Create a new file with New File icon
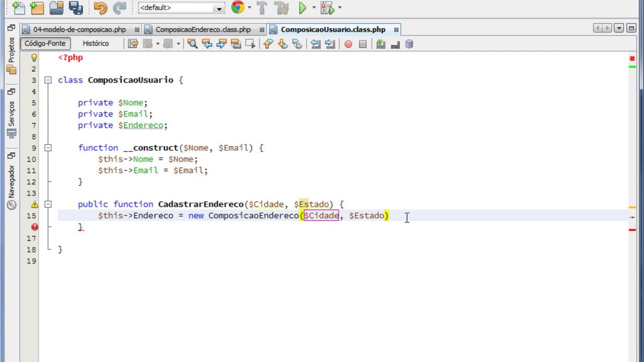This screenshot has width=644, height=362. coord(19,8)
